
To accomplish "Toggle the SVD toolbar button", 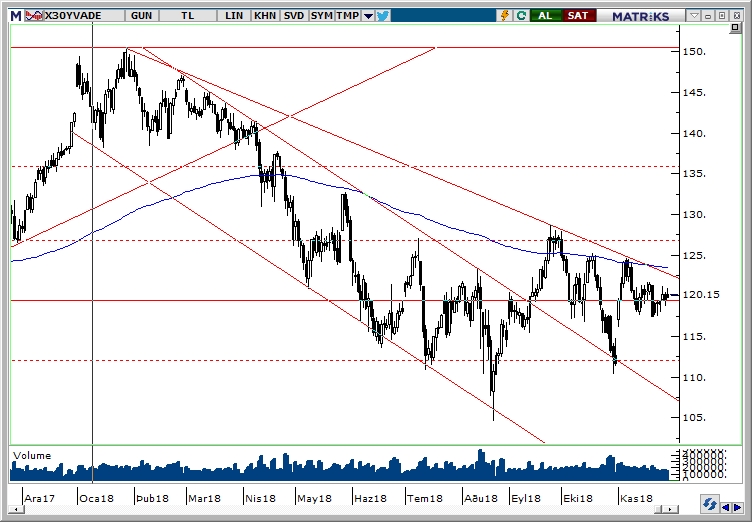I will (x=294, y=16).
